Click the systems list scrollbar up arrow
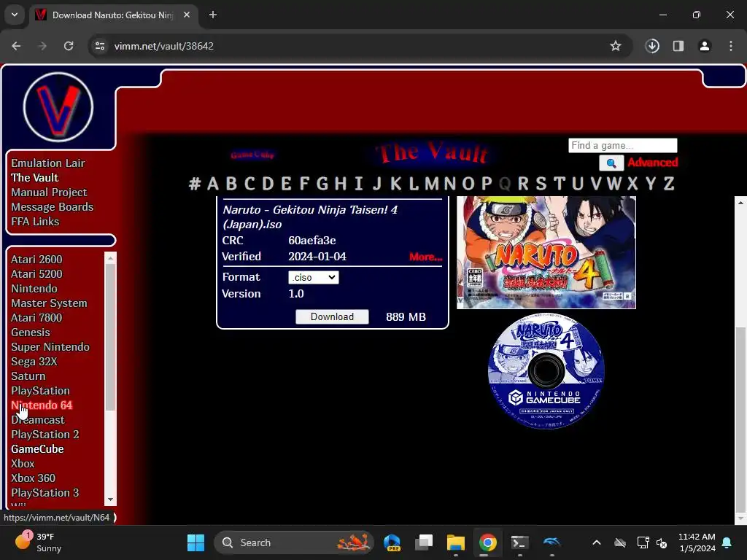This screenshot has width=747, height=560. pos(111,257)
